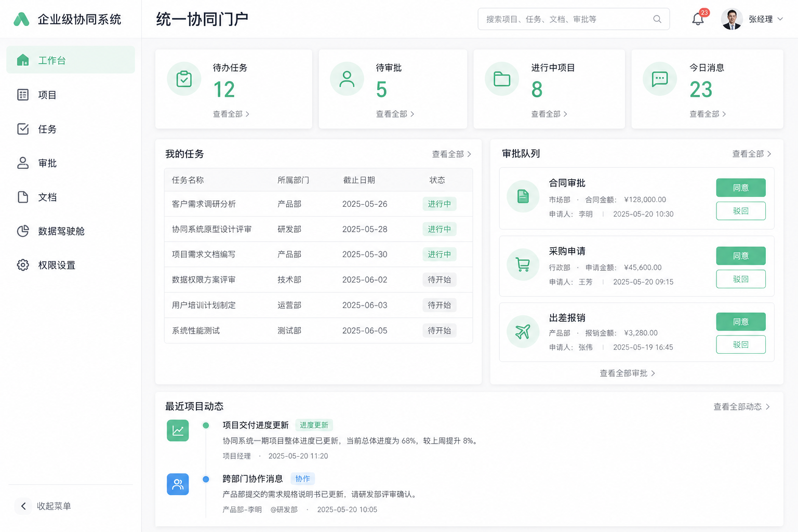Viewport: 798px width, 532px height.
Task: Click the person icon on 待审批 card
Action: (347, 79)
